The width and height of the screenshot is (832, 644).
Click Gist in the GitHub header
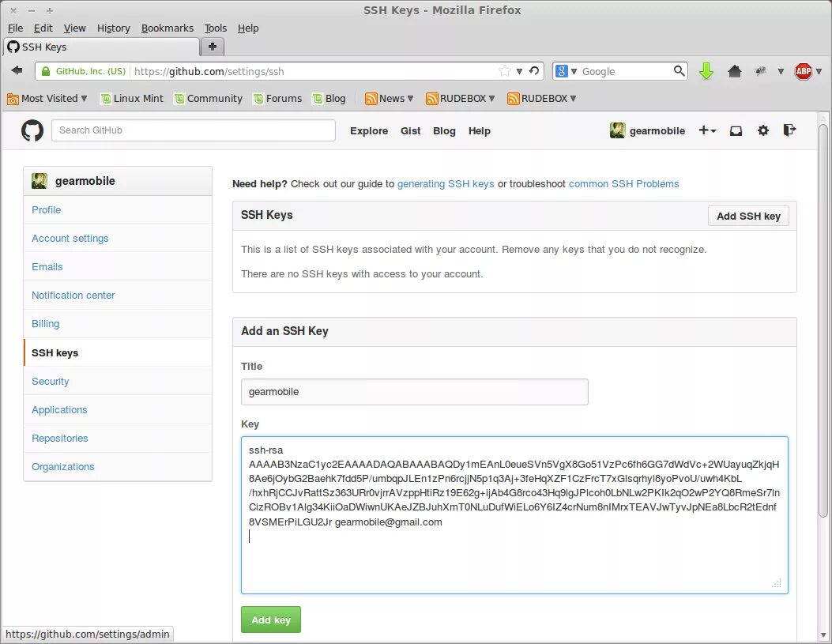tap(410, 130)
